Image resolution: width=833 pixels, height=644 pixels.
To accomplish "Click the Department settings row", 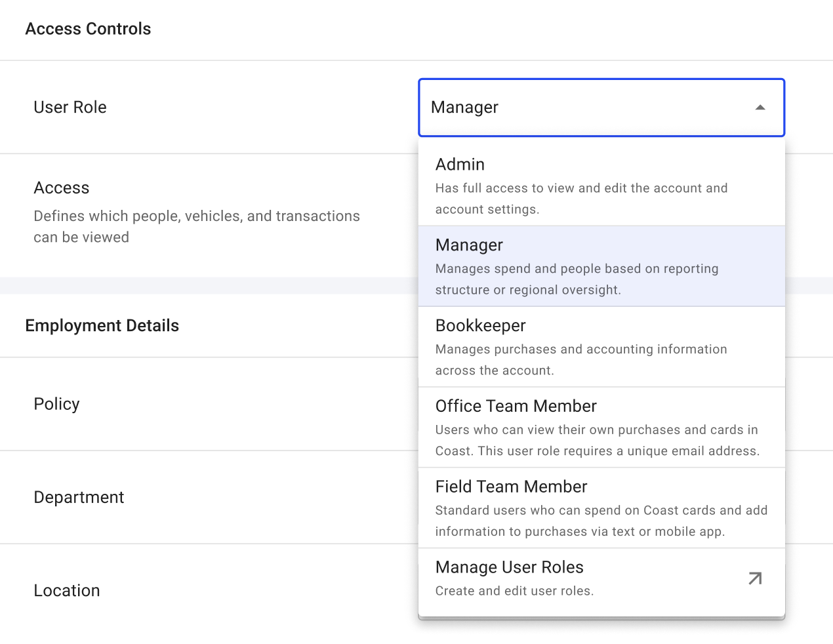I will (x=79, y=497).
